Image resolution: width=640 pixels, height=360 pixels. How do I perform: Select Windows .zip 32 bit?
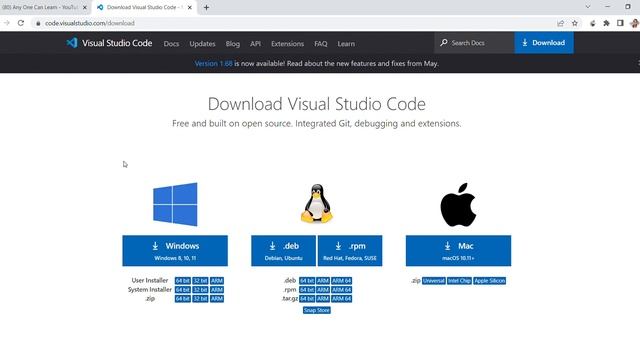point(200,299)
